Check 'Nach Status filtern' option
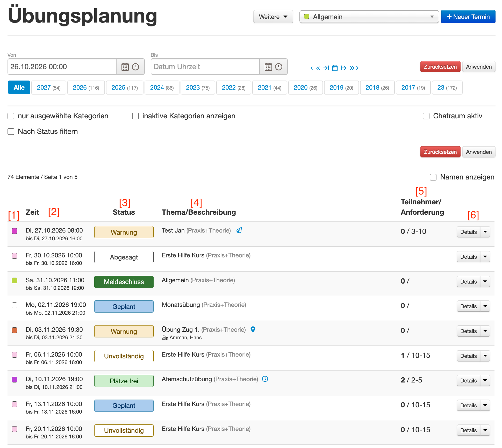502x448 pixels. click(x=11, y=132)
